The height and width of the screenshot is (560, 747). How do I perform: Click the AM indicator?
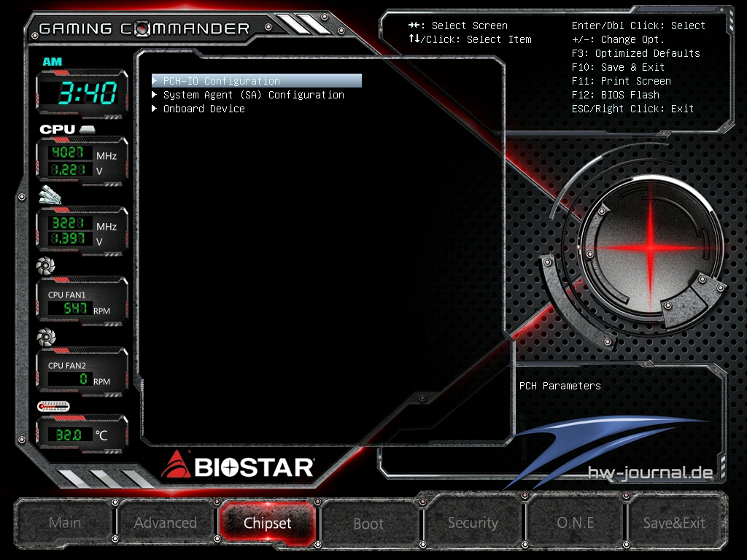pyautogui.click(x=52, y=61)
